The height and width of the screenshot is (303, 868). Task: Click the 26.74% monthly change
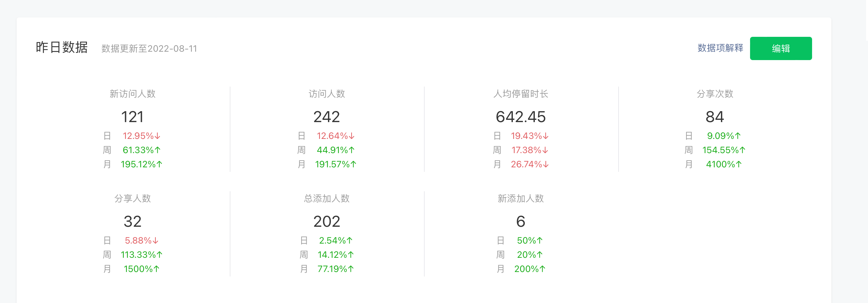click(530, 164)
